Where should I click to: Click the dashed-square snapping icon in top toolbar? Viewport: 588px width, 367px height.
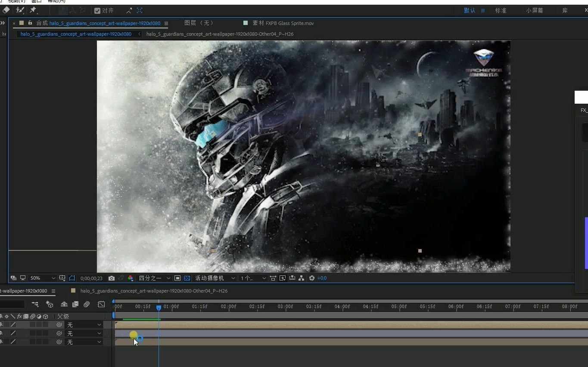[140, 10]
